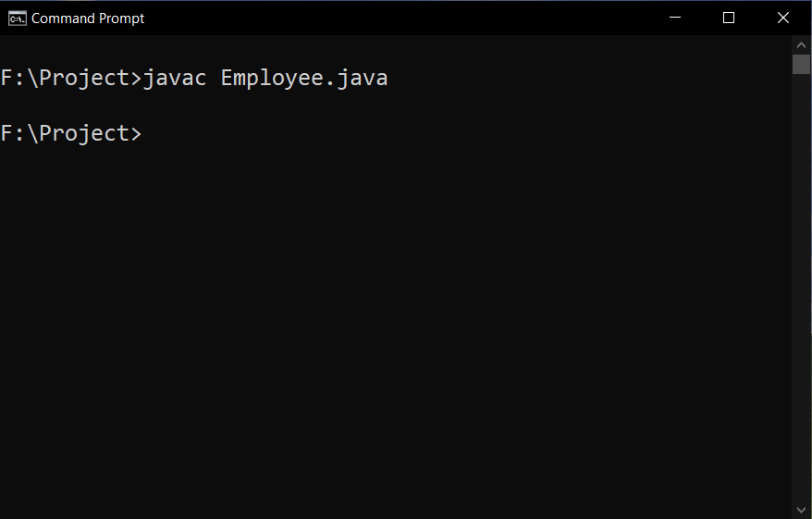Place cursor right after the second prompt

coord(144,133)
